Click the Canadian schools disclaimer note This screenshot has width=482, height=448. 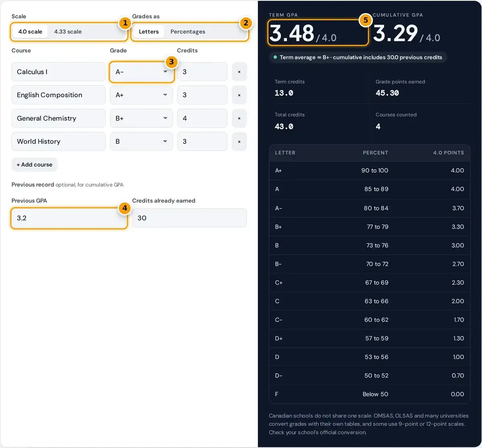click(369, 424)
